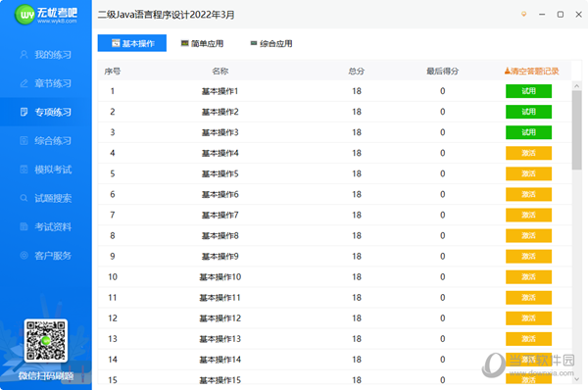This screenshot has height=390, width=588.
Task: Click the scrollbar down arrow
Action: 577,379
